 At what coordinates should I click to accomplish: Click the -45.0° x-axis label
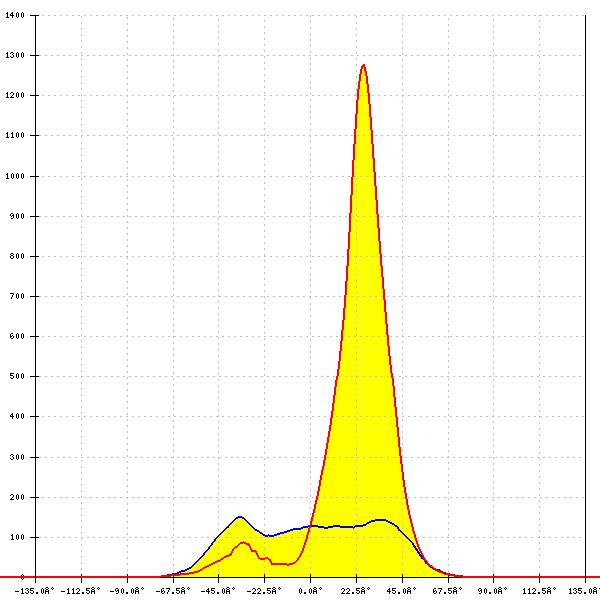pos(218,591)
